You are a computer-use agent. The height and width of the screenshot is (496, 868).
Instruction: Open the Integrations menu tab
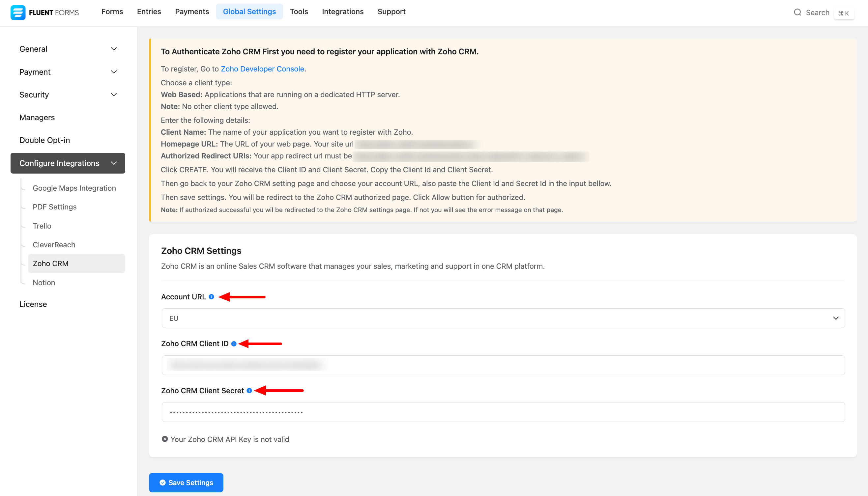click(x=342, y=12)
